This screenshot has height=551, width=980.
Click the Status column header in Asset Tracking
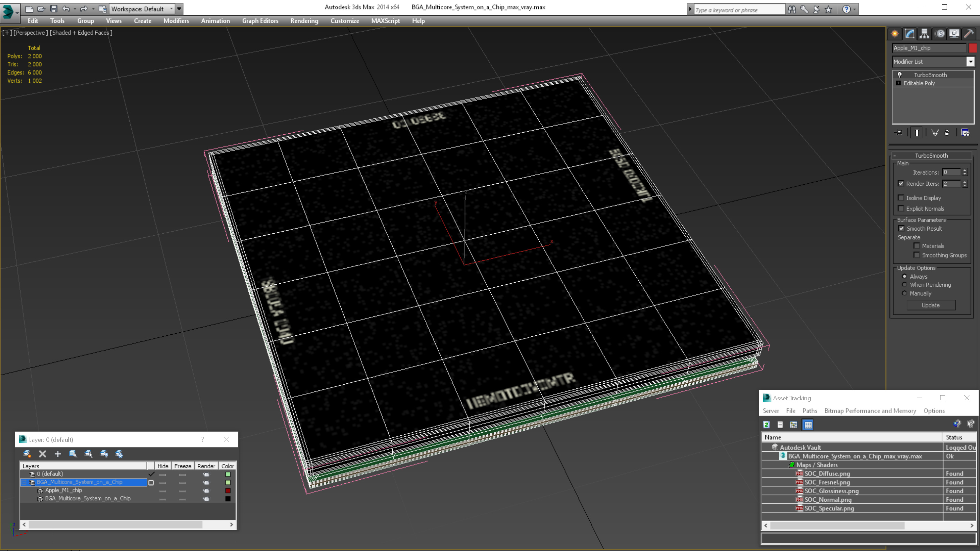pyautogui.click(x=959, y=437)
